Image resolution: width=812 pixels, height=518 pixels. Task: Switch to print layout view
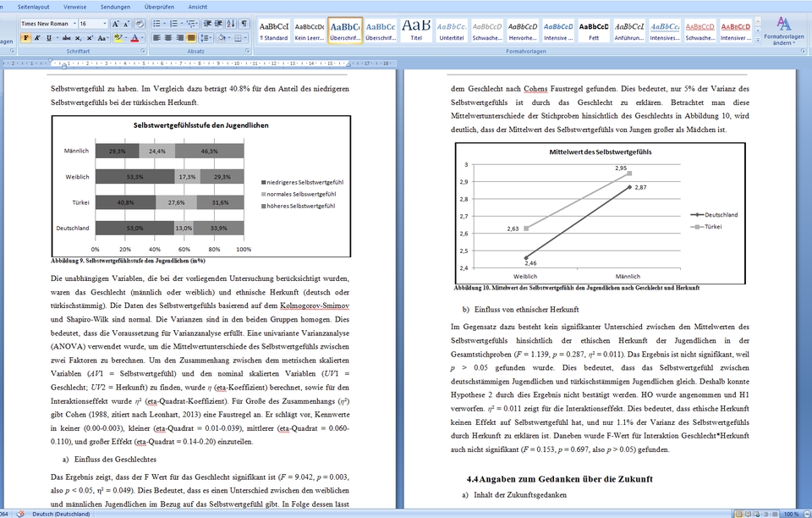[x=739, y=514]
